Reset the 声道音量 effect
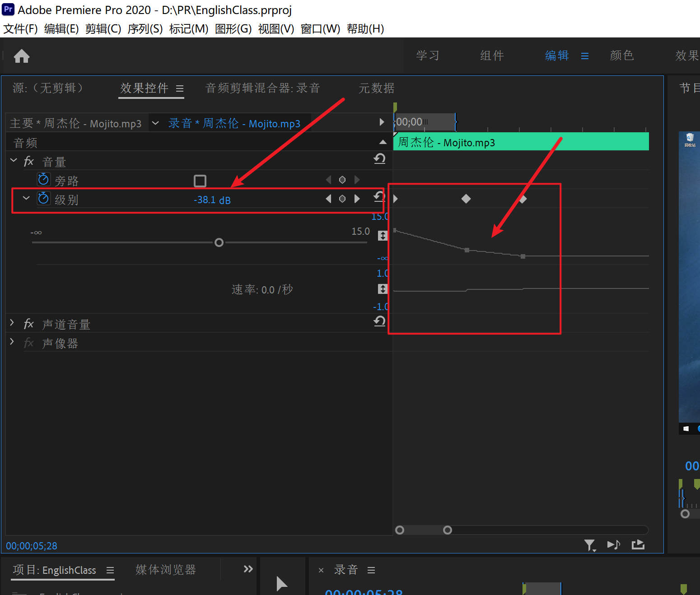This screenshot has height=595, width=700. click(x=379, y=321)
